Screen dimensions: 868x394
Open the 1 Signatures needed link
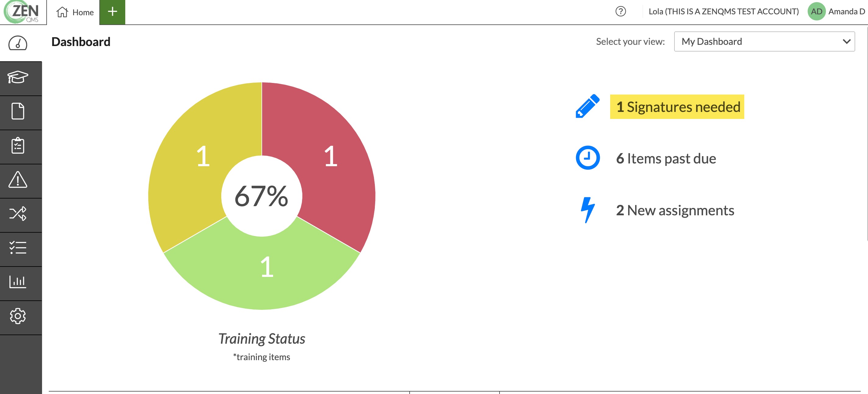pyautogui.click(x=678, y=107)
